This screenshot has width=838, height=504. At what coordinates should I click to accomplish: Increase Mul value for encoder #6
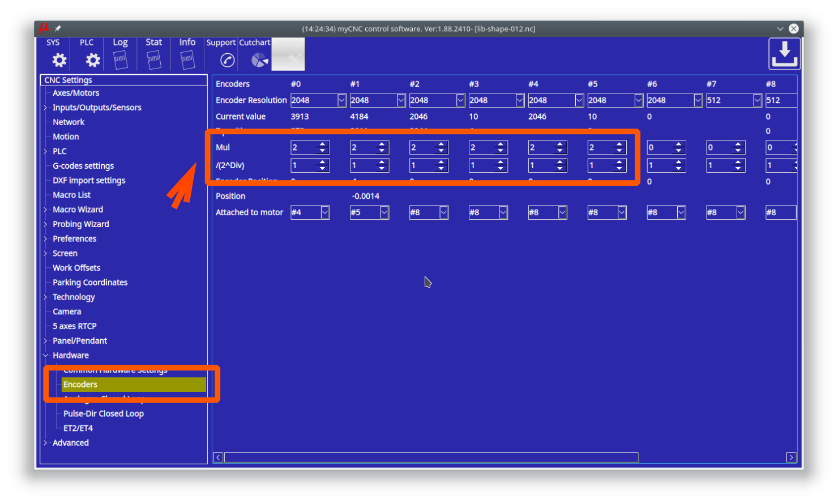coord(679,144)
